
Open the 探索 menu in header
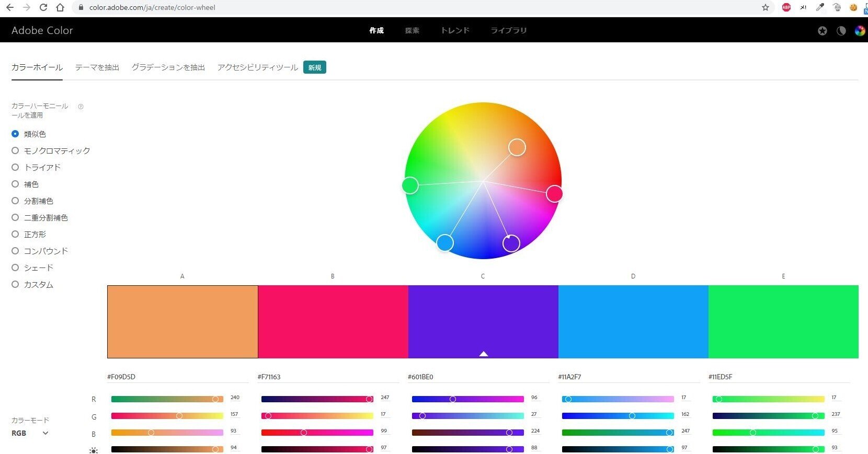click(412, 30)
